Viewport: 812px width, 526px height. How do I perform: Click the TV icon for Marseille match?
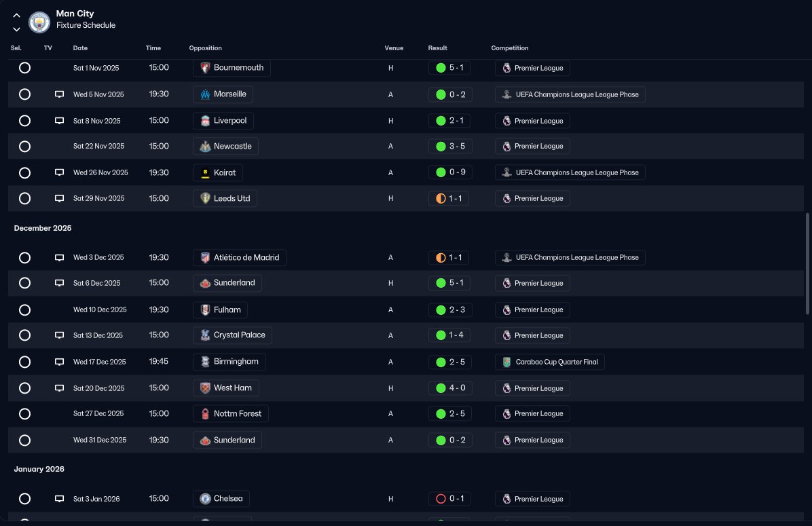60,94
